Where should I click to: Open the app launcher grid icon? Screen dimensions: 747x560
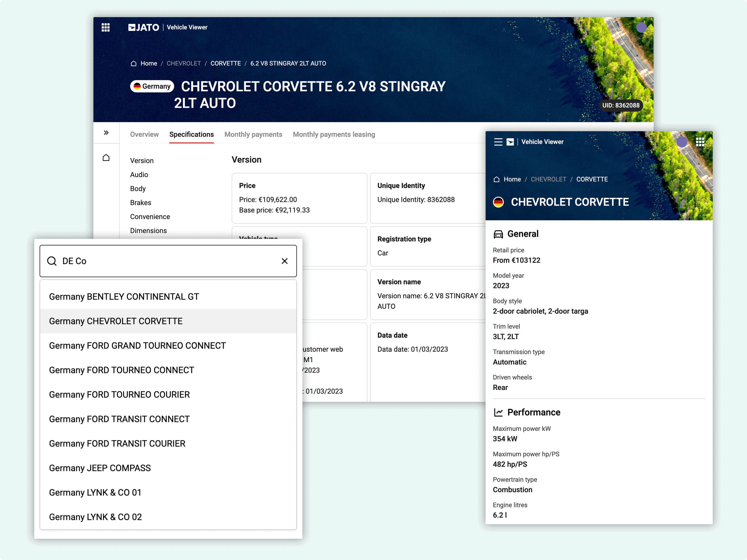(x=106, y=27)
